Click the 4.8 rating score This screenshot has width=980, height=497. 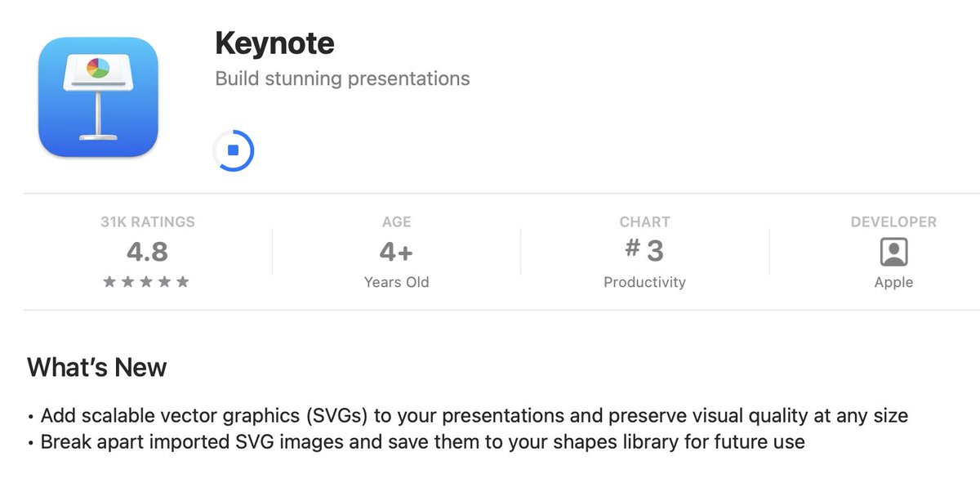point(146,252)
